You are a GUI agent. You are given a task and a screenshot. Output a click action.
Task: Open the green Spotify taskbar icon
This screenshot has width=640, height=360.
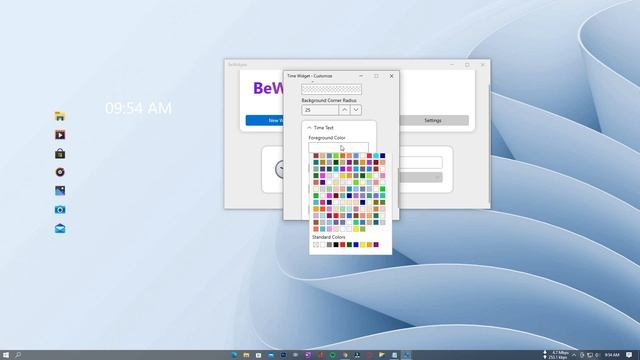tap(333, 355)
